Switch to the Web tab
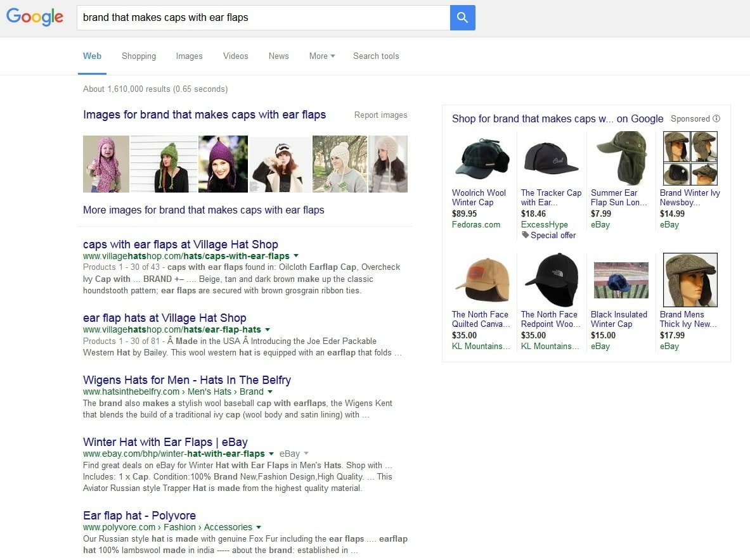750x560 pixels. 92,56
